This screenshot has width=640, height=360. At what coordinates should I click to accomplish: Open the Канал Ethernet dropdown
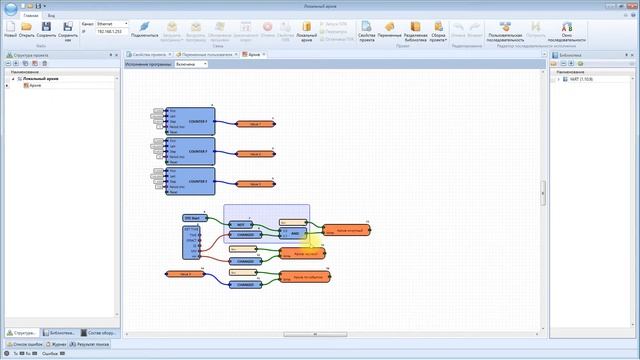126,24
